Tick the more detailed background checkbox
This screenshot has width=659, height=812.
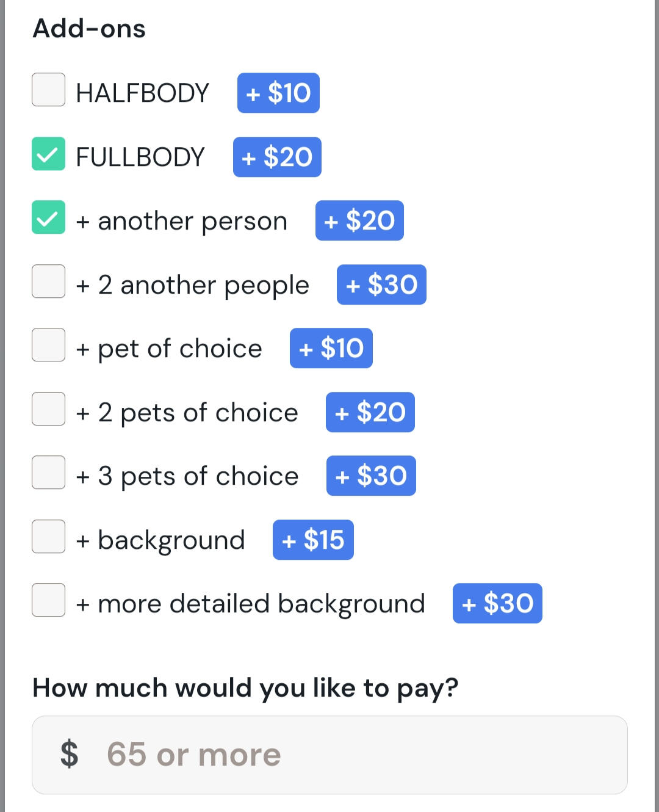(49, 600)
